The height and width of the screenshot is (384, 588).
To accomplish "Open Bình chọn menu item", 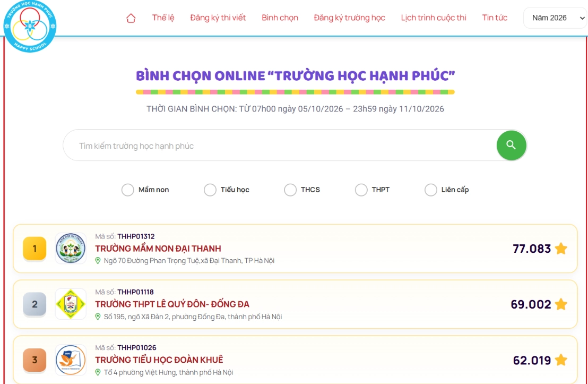I will [280, 18].
